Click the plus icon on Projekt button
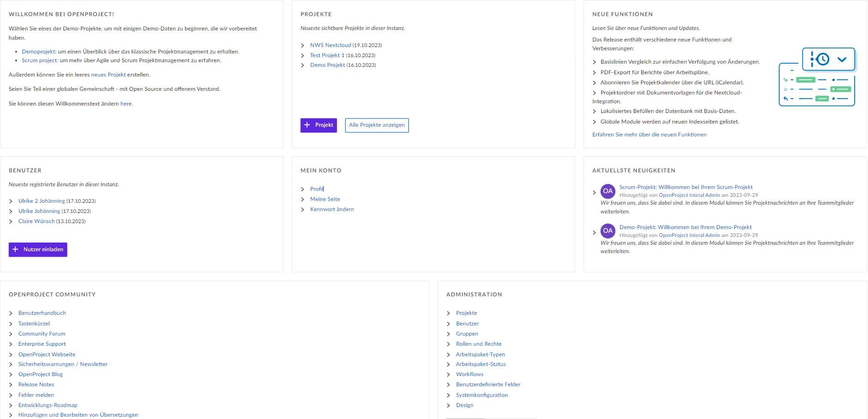The width and height of the screenshot is (868, 419). (308, 125)
